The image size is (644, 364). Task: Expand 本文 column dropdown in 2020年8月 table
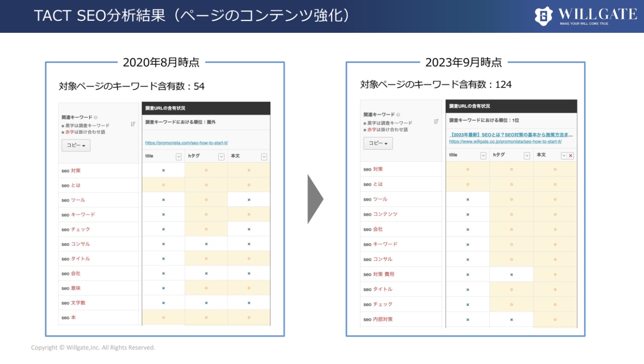coord(264,157)
